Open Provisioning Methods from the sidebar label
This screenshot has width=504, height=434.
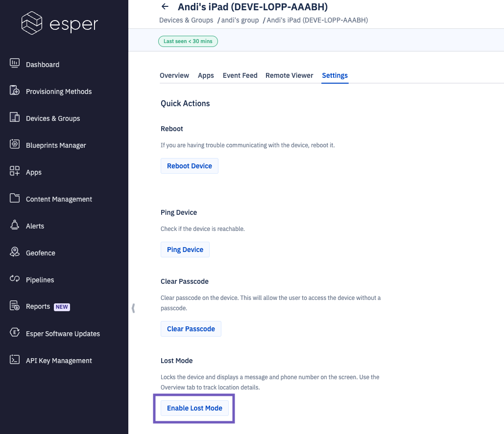(x=59, y=91)
